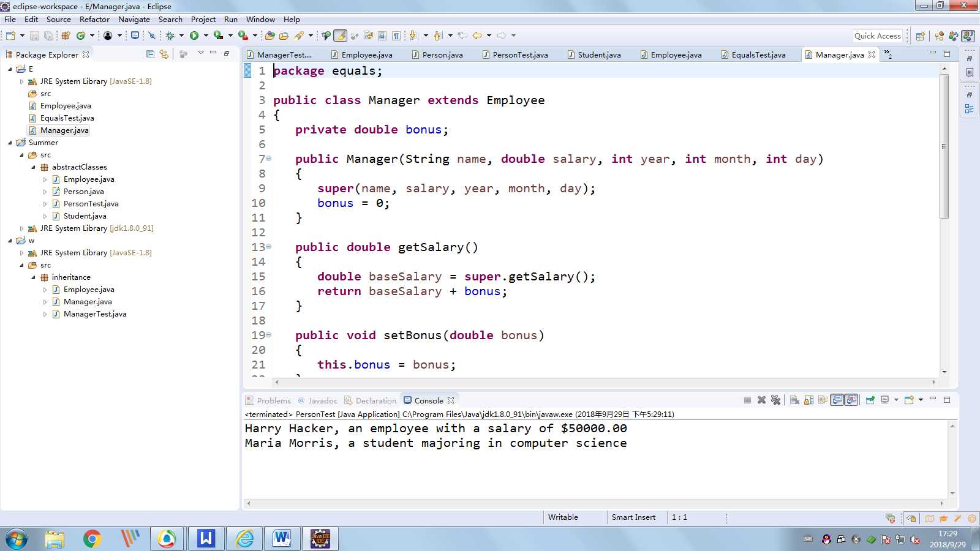This screenshot has width=980, height=551.
Task: Click the Search flashlight toolbar icon
Action: (299, 36)
